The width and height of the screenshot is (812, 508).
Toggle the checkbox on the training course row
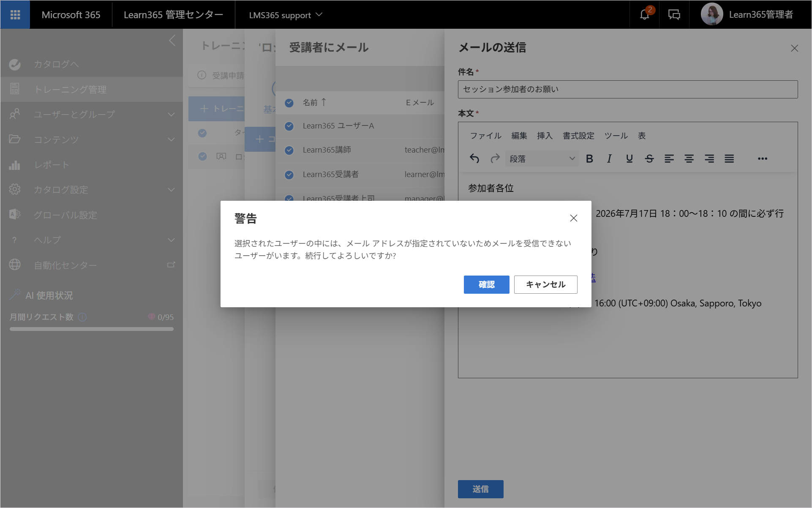202,156
